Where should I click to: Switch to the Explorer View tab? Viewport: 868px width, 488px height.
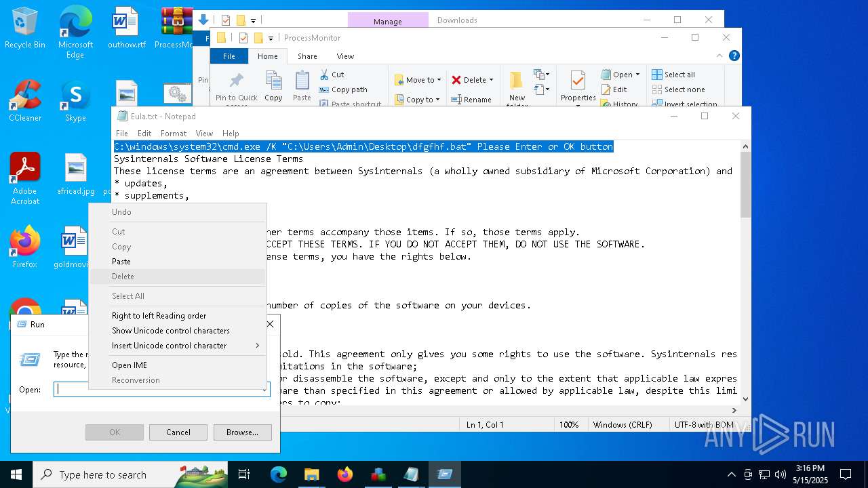[x=345, y=56]
